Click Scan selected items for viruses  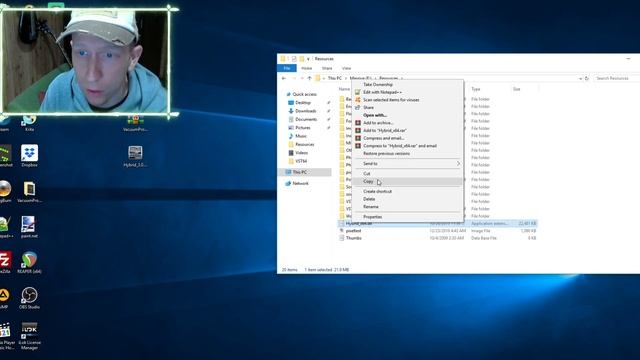[408, 100]
